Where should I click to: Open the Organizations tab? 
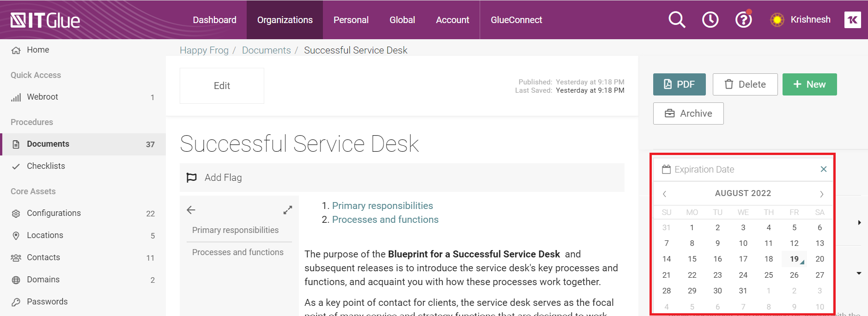pos(285,20)
